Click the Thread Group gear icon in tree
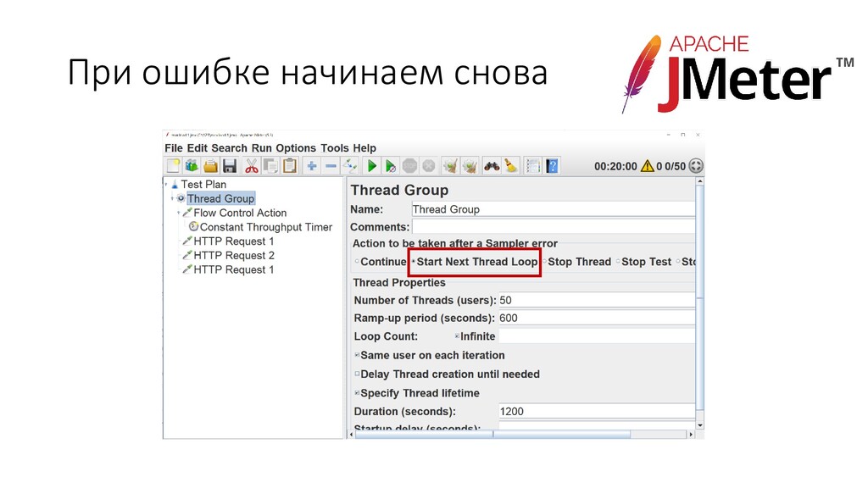The height and width of the screenshot is (488, 868). coord(181,198)
